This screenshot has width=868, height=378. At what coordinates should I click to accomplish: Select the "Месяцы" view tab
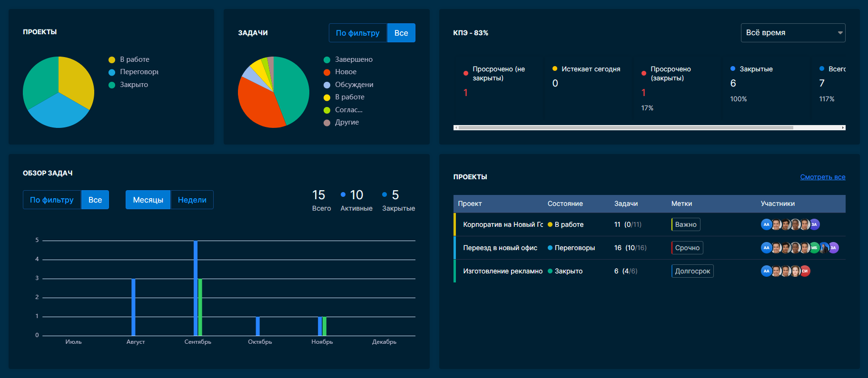[x=148, y=200]
